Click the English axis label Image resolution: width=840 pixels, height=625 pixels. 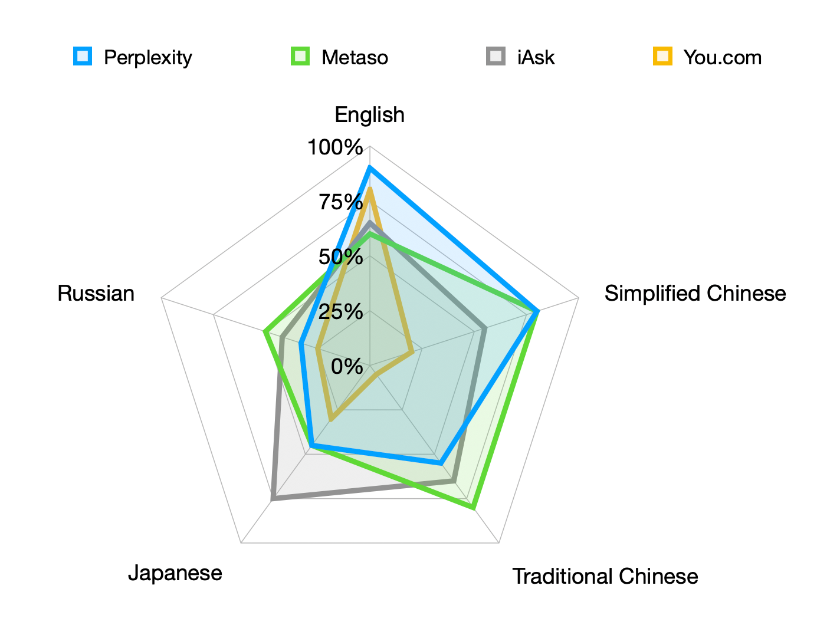click(x=369, y=115)
